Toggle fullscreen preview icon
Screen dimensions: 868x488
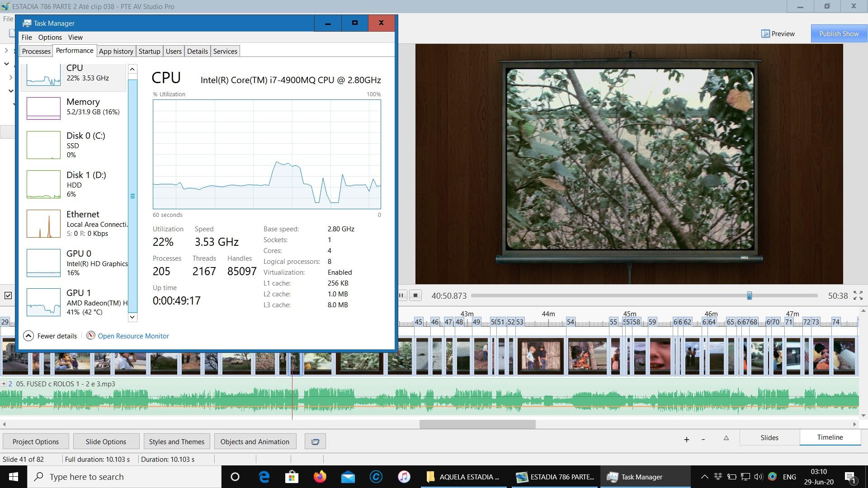click(x=858, y=296)
